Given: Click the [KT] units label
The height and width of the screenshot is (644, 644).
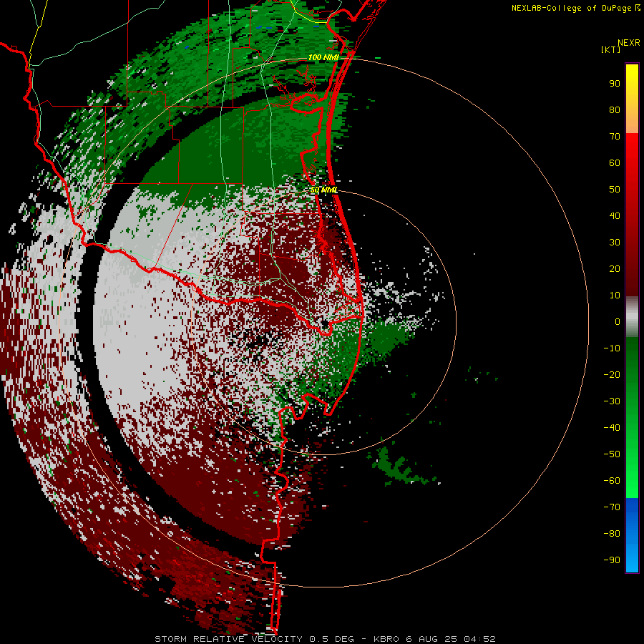Looking at the screenshot, I should click(x=611, y=49).
